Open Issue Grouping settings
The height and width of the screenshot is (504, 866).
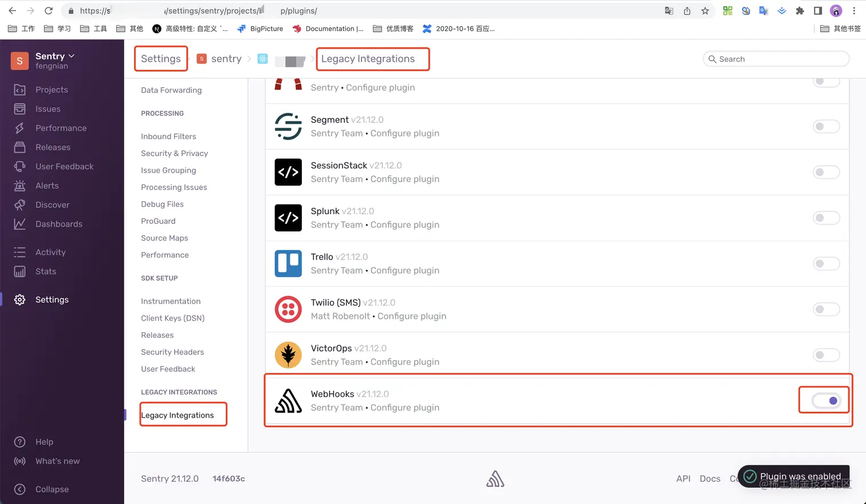coord(168,170)
